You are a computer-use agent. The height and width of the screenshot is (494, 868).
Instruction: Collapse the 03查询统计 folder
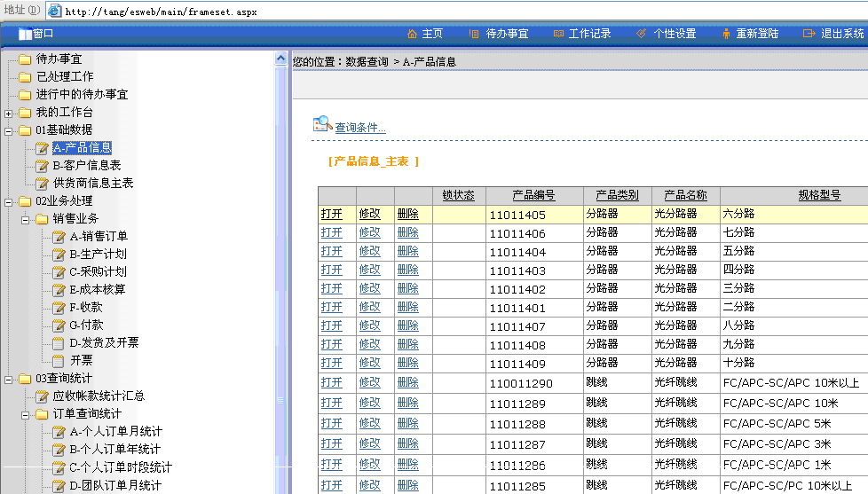click(8, 379)
